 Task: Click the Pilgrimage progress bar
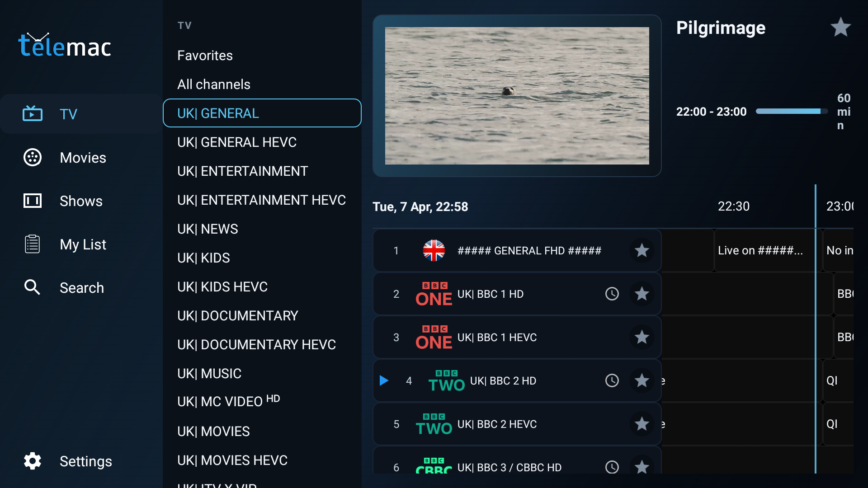click(791, 112)
